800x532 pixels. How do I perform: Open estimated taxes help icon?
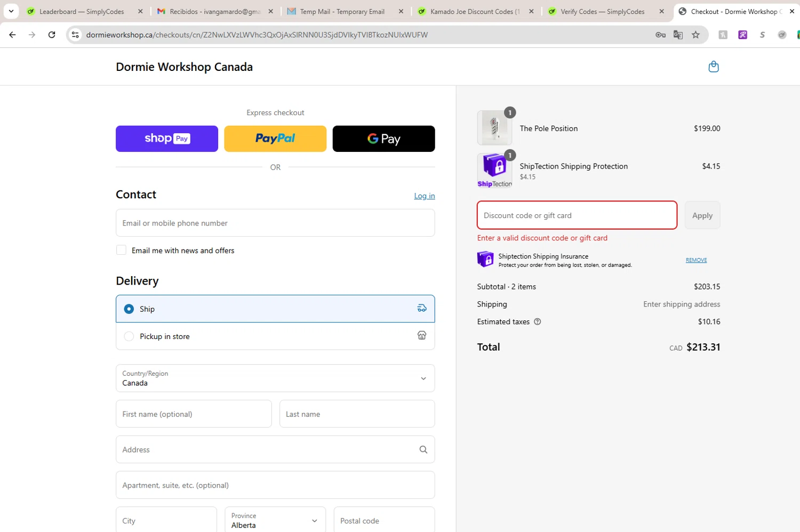tap(537, 321)
